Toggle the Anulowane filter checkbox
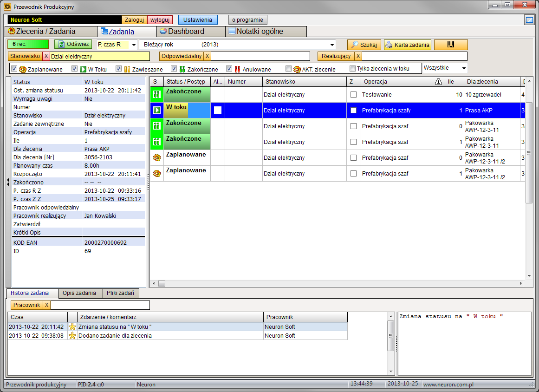 (229, 68)
